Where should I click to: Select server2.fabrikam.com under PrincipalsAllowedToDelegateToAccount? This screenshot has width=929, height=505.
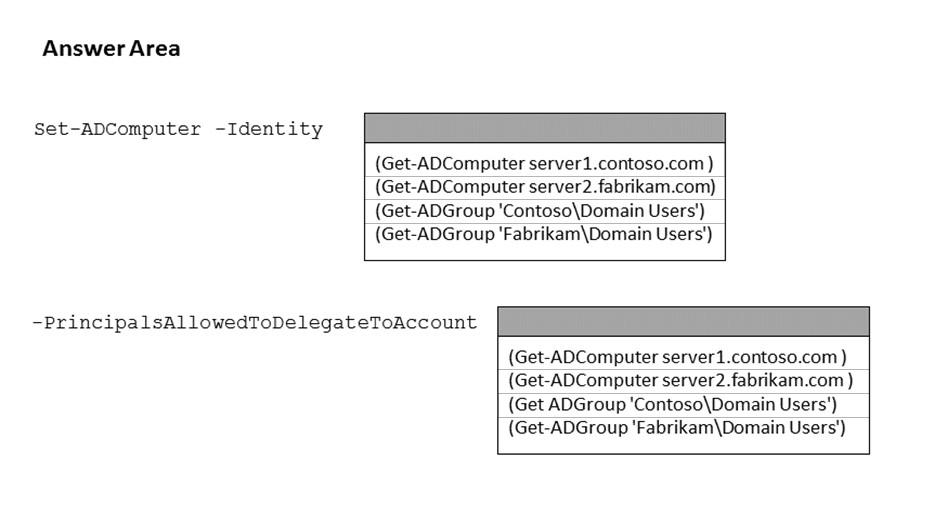click(680, 380)
